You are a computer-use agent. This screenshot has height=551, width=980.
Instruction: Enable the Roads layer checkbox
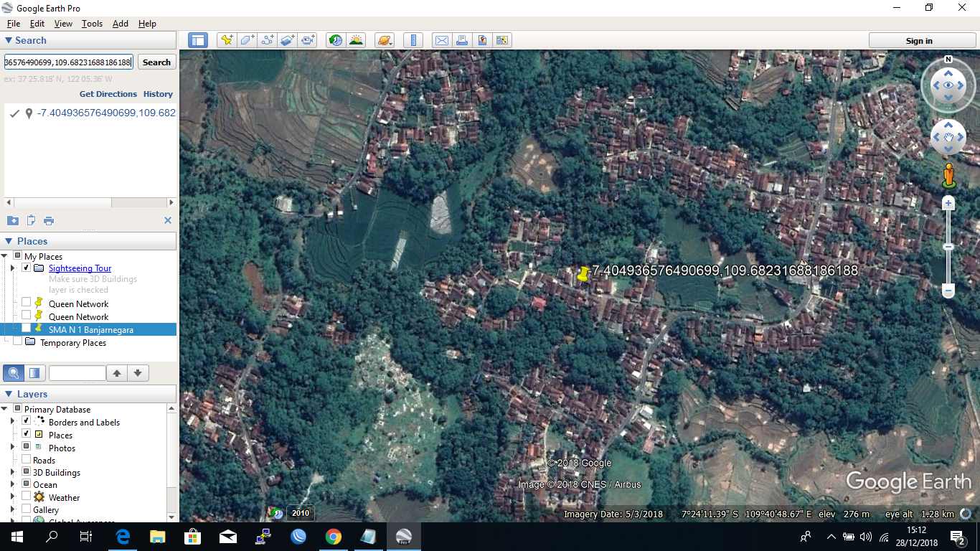(x=27, y=460)
